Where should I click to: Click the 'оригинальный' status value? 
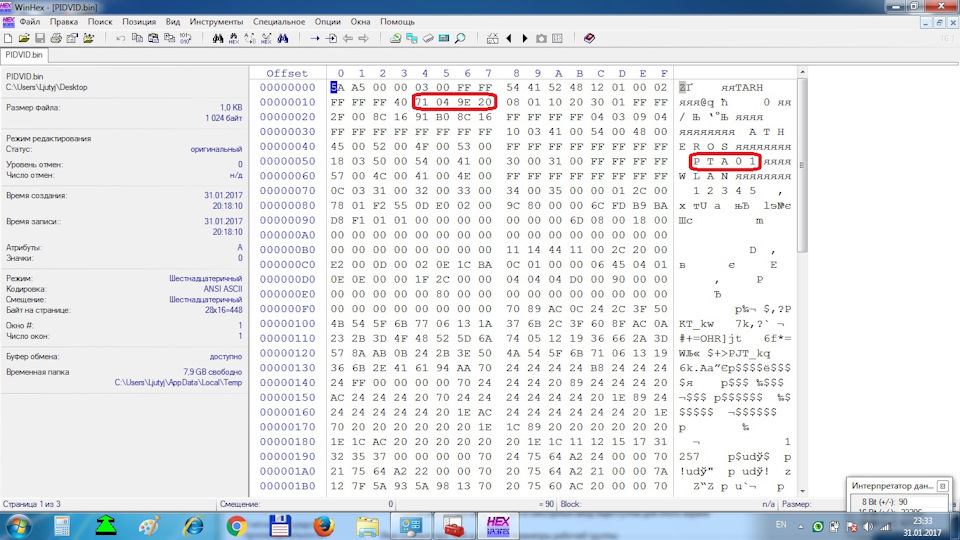point(216,149)
